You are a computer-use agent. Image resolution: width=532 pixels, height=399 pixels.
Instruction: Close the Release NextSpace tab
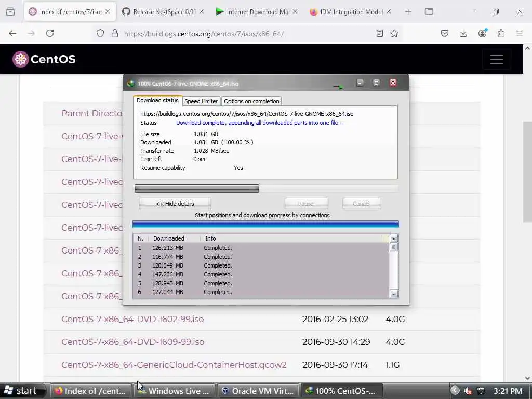[x=202, y=11]
